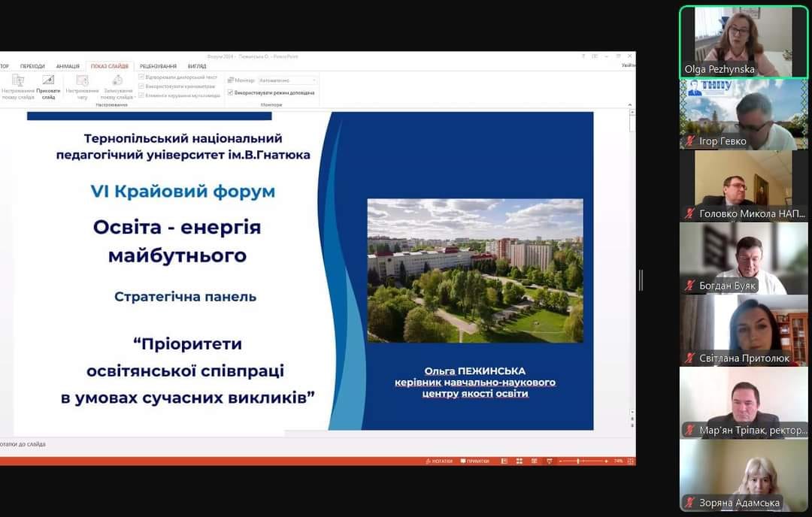Toggle 'Використовувати режим доповідача' checkbox
The image size is (812, 517).
pyautogui.click(x=231, y=93)
